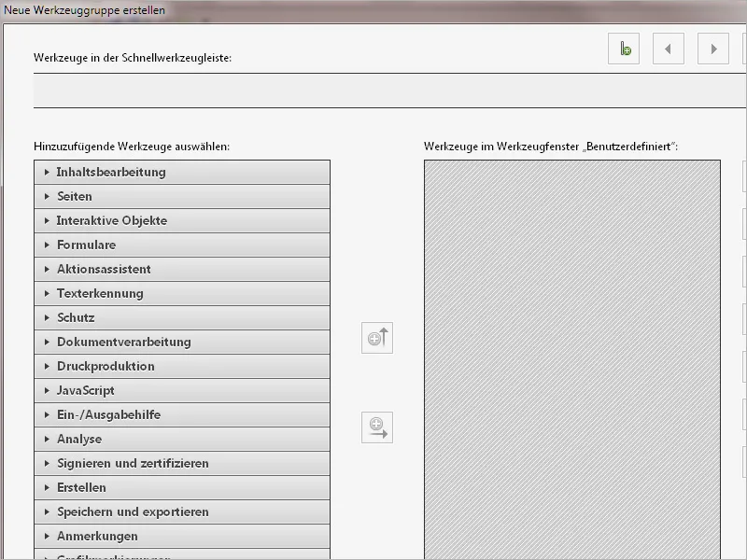Add tool to Schnellwerkzeugleiste with up-arrow button

click(377, 338)
